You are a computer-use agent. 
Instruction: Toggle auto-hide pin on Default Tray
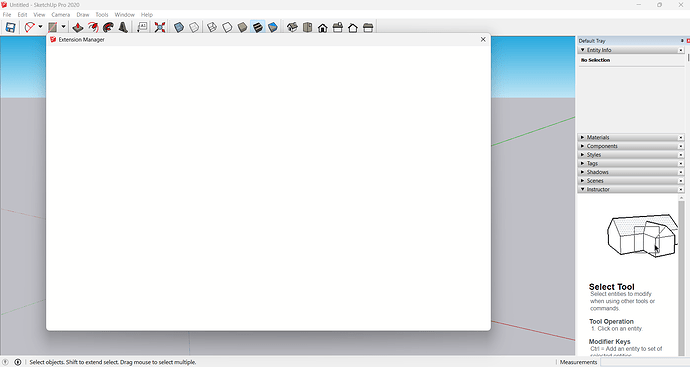click(682, 40)
